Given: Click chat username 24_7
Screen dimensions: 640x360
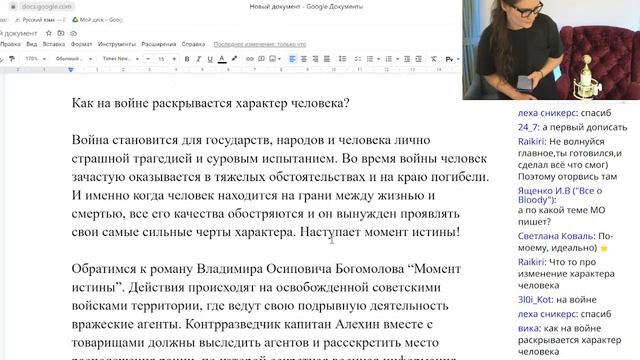Looking at the screenshot, I should pyautogui.click(x=528, y=127).
